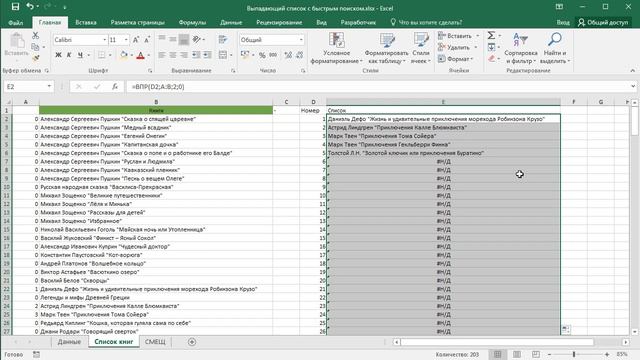Click the Orientation text angle icon
640x360 pixels.
pos(197,40)
